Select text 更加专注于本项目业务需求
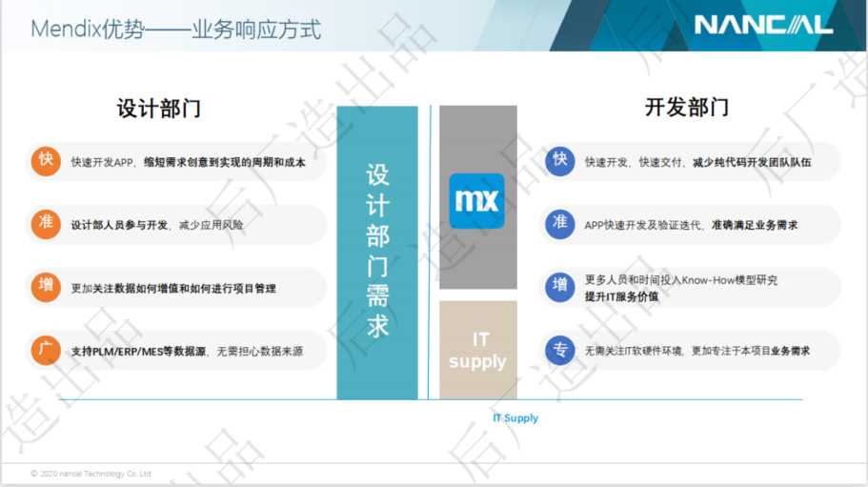Viewport: 868px width, 487px height. 751,351
